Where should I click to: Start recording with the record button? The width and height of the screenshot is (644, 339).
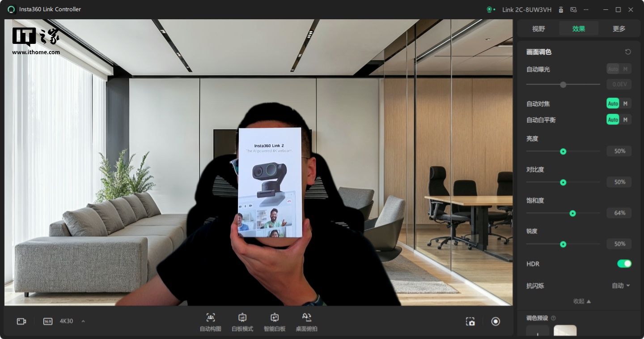pyautogui.click(x=496, y=322)
